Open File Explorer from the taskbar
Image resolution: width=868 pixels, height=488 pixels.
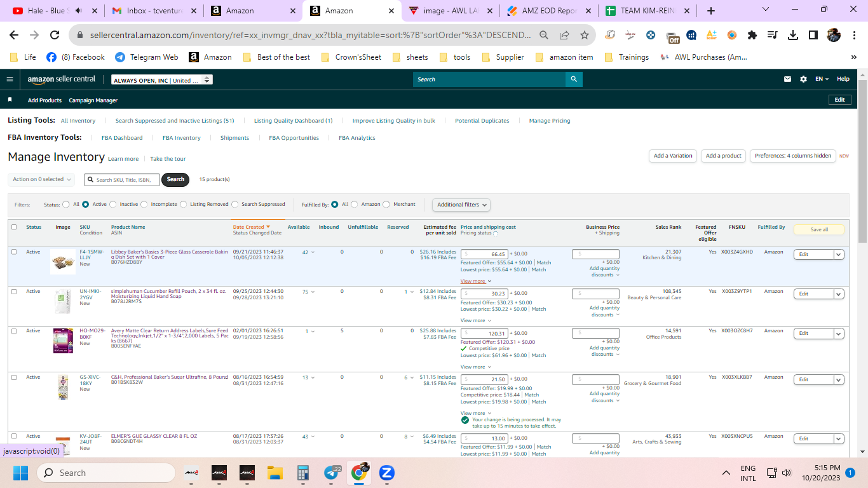click(275, 473)
